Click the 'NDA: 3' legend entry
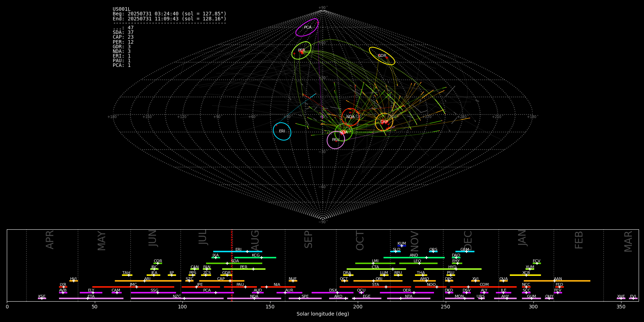Viewport: 644px width, 322px height. (122, 52)
